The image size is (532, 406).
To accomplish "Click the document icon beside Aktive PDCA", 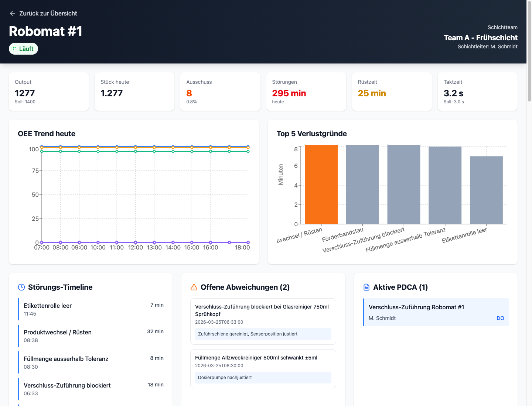I will [x=366, y=287].
